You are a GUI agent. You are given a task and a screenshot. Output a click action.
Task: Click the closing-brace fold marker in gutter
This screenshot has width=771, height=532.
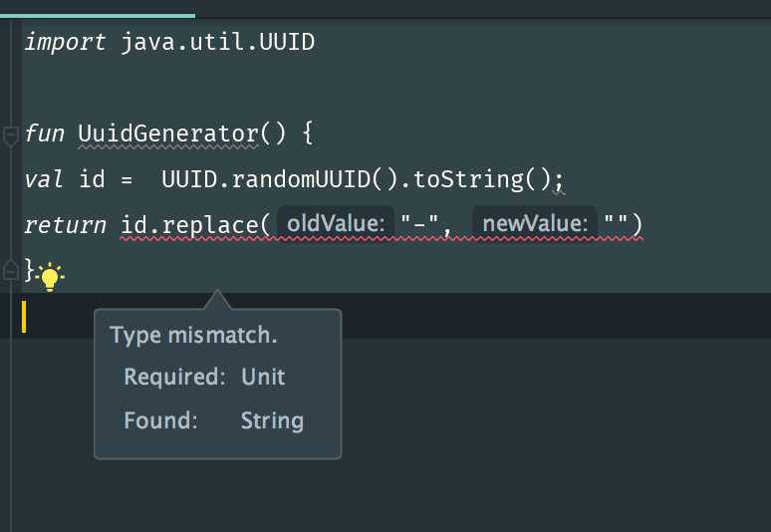point(10,270)
